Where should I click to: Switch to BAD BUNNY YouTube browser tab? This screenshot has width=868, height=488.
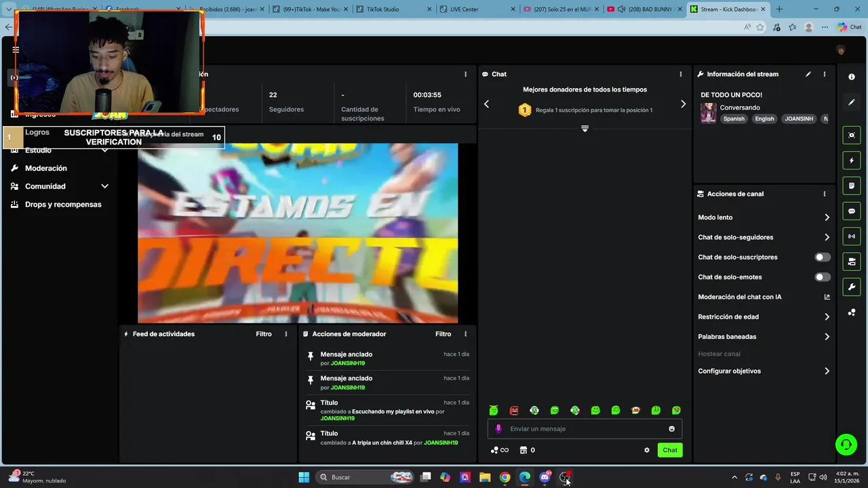click(x=644, y=9)
